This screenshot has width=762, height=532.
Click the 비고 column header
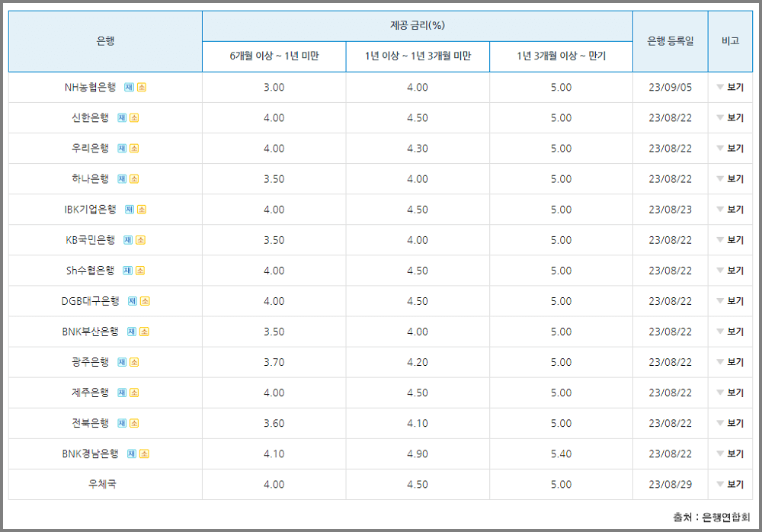(x=731, y=41)
